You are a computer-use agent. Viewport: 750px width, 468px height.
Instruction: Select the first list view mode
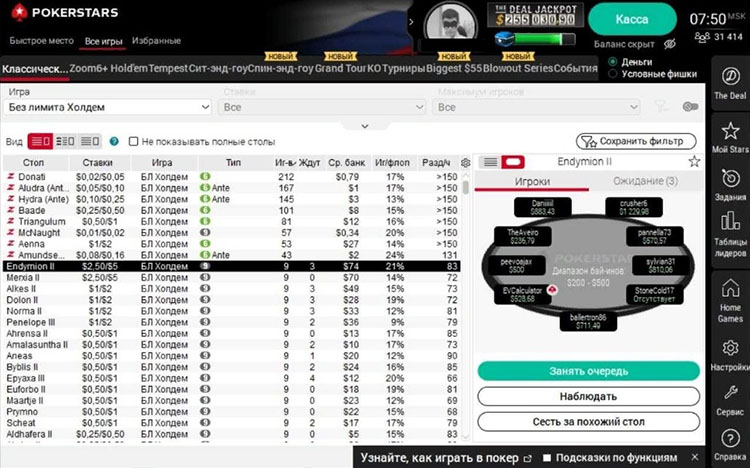coord(40,141)
